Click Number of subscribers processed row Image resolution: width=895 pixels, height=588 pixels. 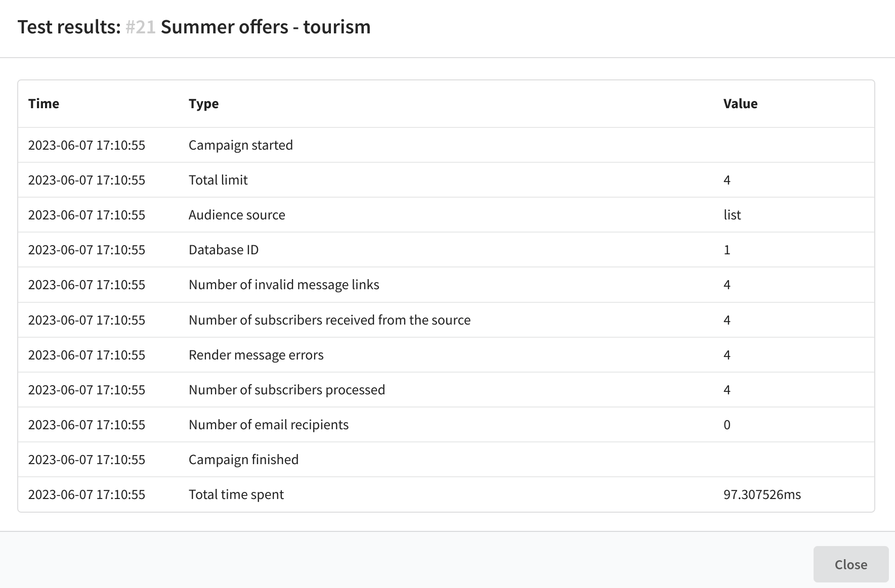[x=287, y=390]
